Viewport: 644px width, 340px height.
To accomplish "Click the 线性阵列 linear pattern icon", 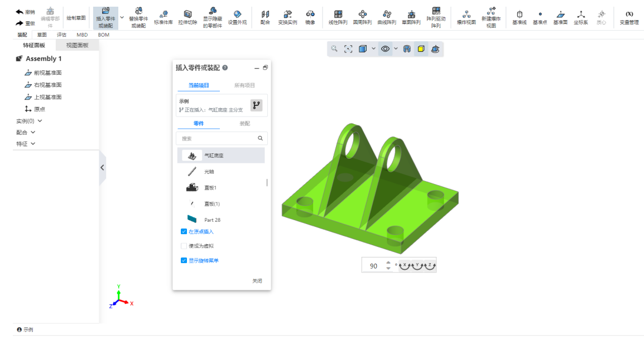I will point(338,14).
